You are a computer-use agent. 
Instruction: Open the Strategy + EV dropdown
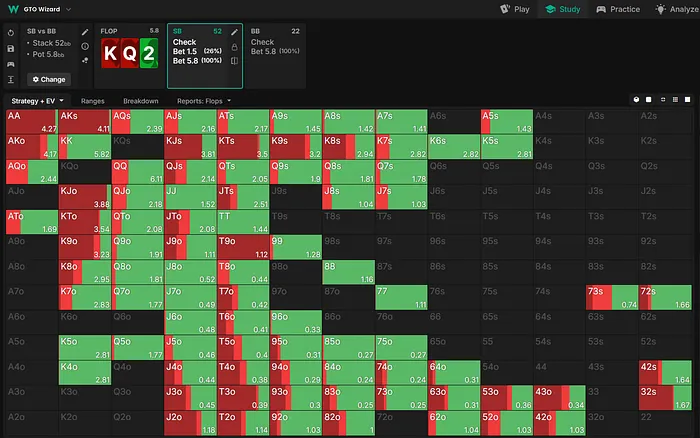pyautogui.click(x=38, y=101)
